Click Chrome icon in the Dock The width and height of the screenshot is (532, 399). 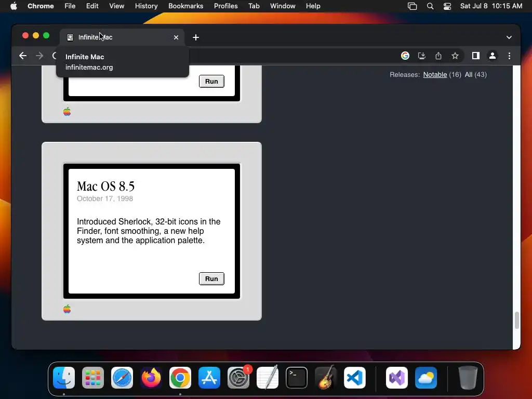pyautogui.click(x=180, y=378)
